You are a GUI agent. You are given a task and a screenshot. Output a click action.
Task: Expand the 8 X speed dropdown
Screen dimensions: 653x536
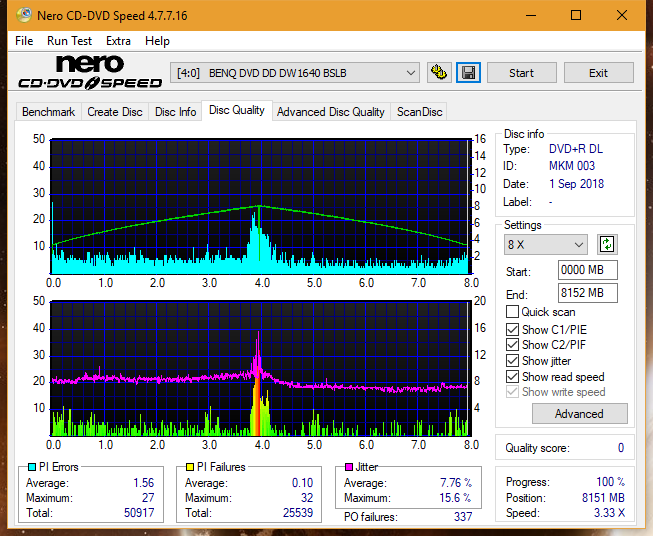click(546, 244)
